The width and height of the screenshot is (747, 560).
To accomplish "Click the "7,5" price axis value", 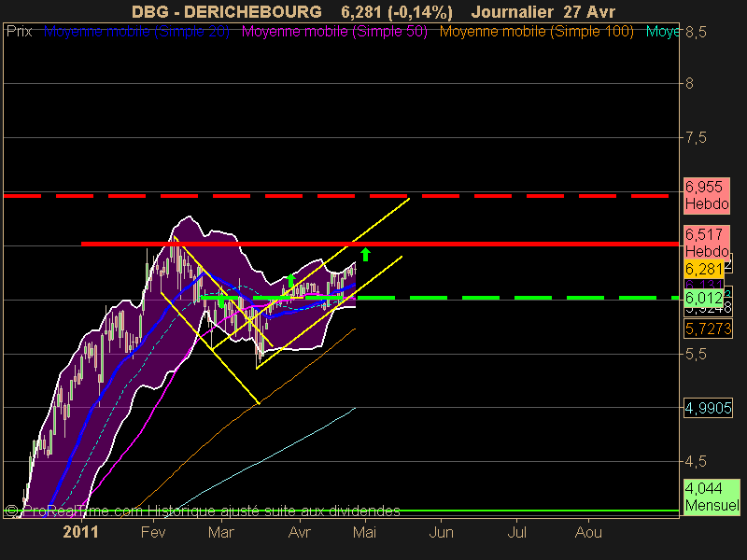I will [x=696, y=137].
